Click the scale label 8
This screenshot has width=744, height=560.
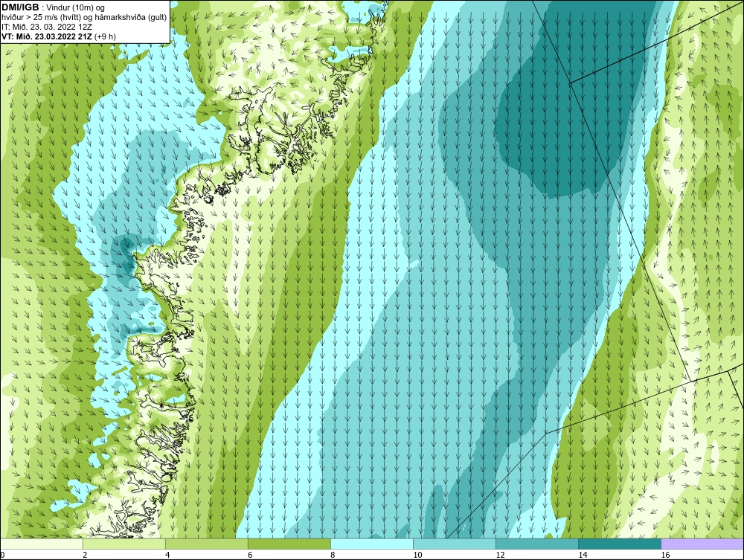point(333,555)
